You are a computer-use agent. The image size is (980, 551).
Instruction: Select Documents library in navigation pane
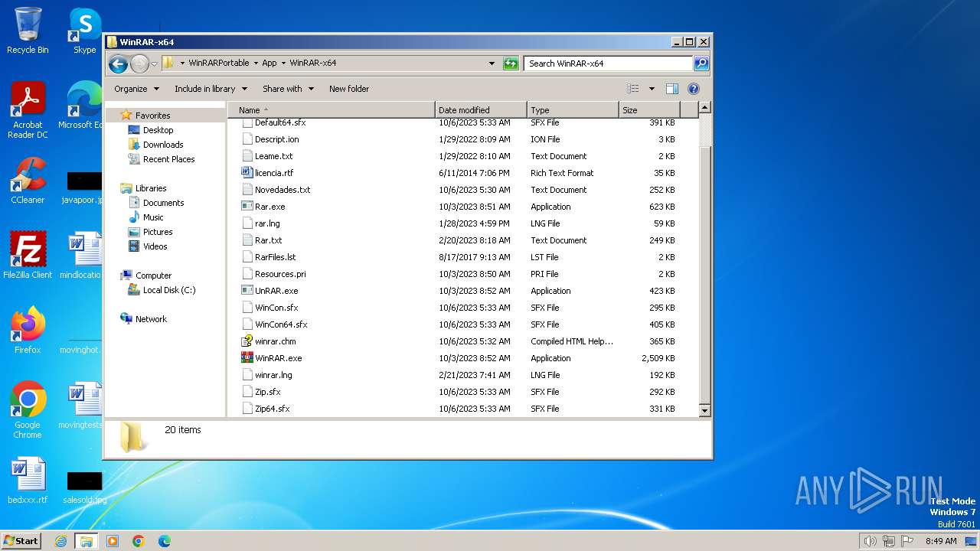tap(163, 203)
